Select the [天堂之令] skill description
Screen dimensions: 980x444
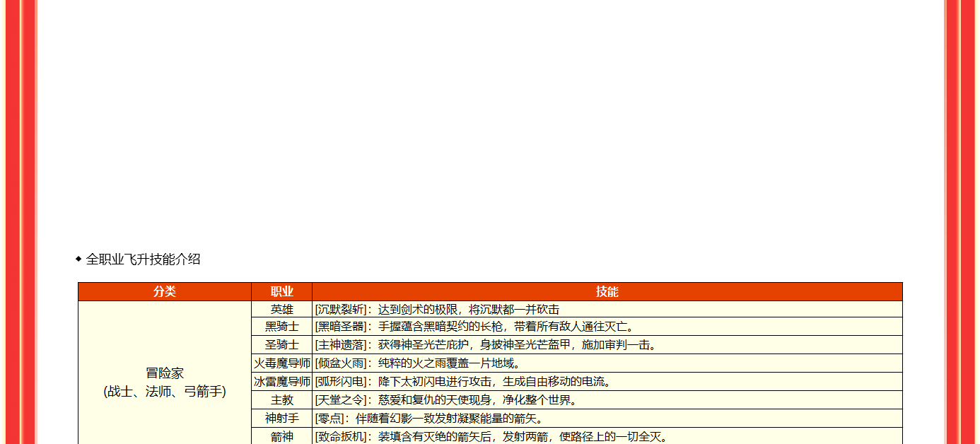pyautogui.click(x=446, y=400)
